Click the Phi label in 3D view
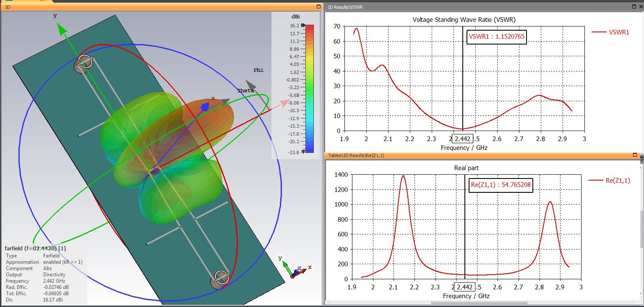This screenshot has height=307, width=644. click(x=258, y=70)
